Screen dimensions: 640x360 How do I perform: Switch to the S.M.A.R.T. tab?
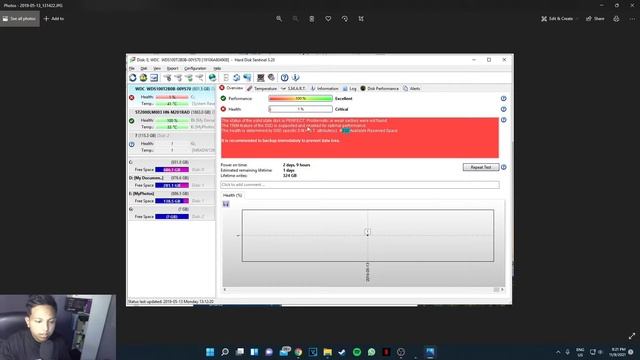coord(293,89)
